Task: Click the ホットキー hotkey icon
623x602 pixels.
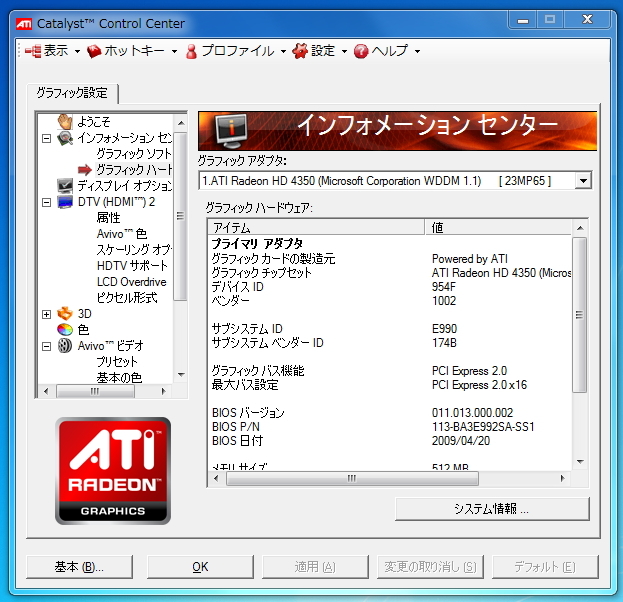Action: click(x=94, y=51)
